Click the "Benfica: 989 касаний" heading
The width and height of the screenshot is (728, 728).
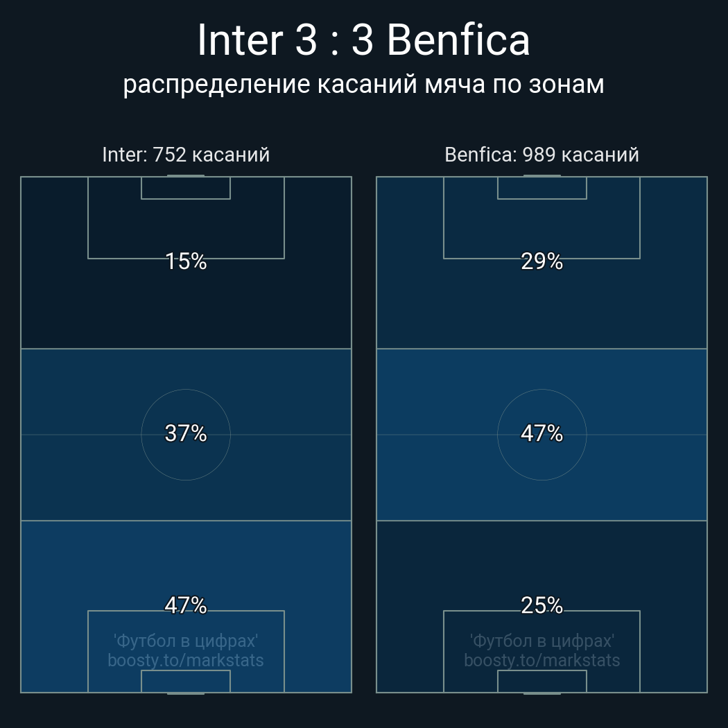541,155
